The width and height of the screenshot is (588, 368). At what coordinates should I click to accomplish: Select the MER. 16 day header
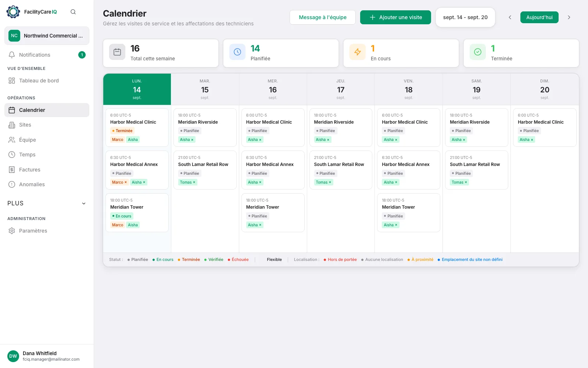click(x=273, y=89)
